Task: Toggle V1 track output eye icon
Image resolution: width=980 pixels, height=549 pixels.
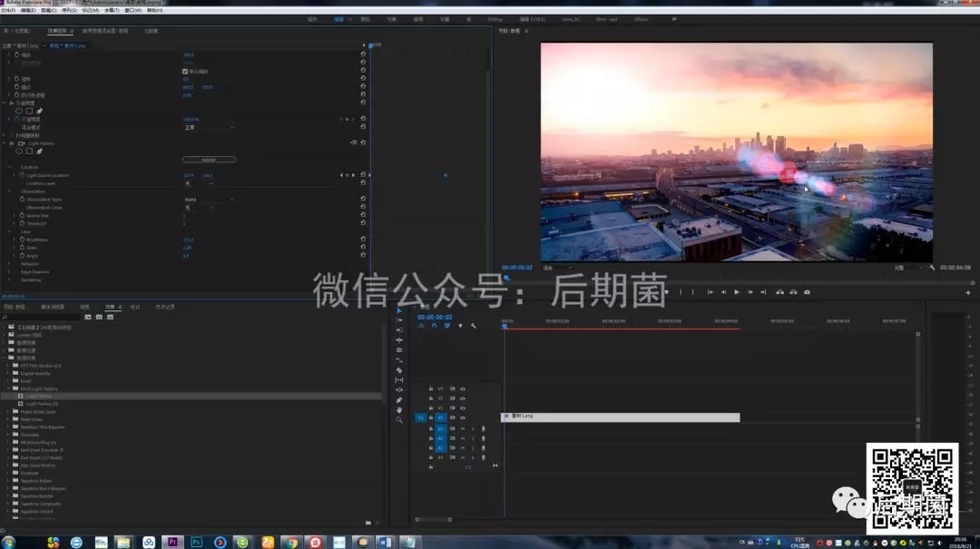Action: 463,417
